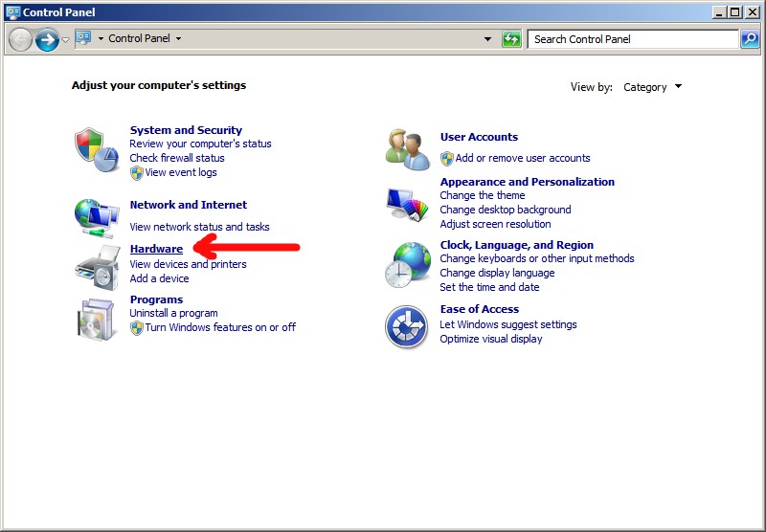Click View network status and tasks
Viewport: 766px width, 532px height.
pyautogui.click(x=199, y=227)
